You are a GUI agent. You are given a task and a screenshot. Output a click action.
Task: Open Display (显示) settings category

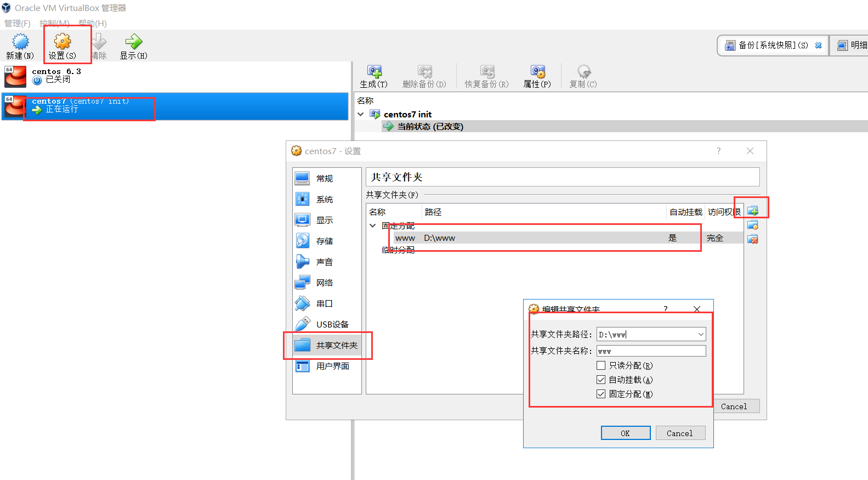click(327, 220)
